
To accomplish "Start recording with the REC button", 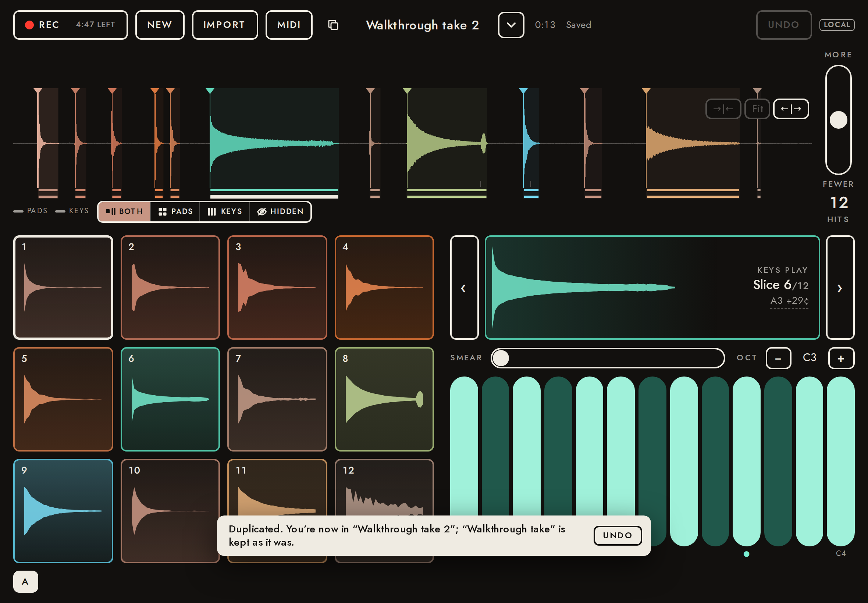I will pos(70,25).
